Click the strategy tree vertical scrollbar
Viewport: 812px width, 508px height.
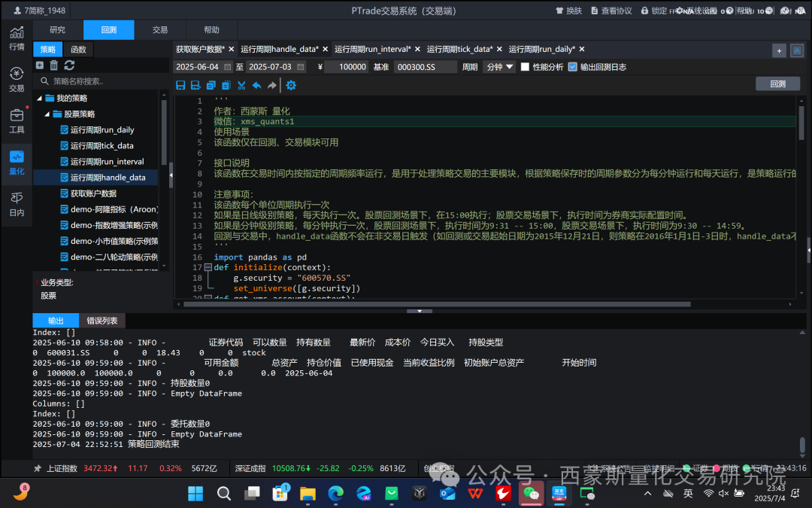point(164,132)
